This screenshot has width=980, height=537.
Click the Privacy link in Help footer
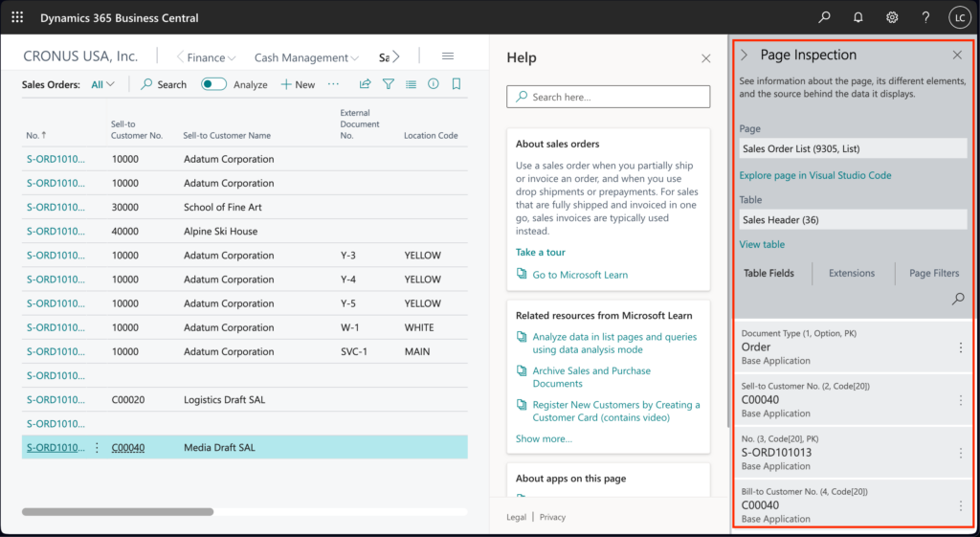552,517
